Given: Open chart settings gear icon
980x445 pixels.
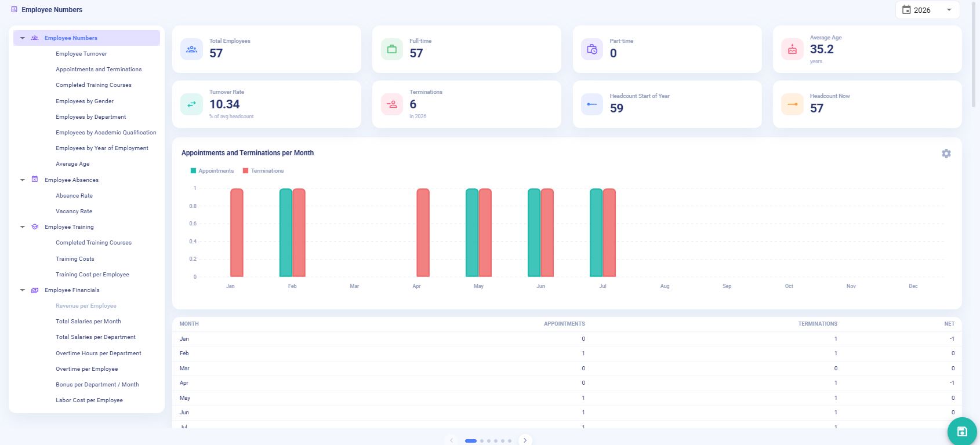Looking at the screenshot, I should [946, 154].
